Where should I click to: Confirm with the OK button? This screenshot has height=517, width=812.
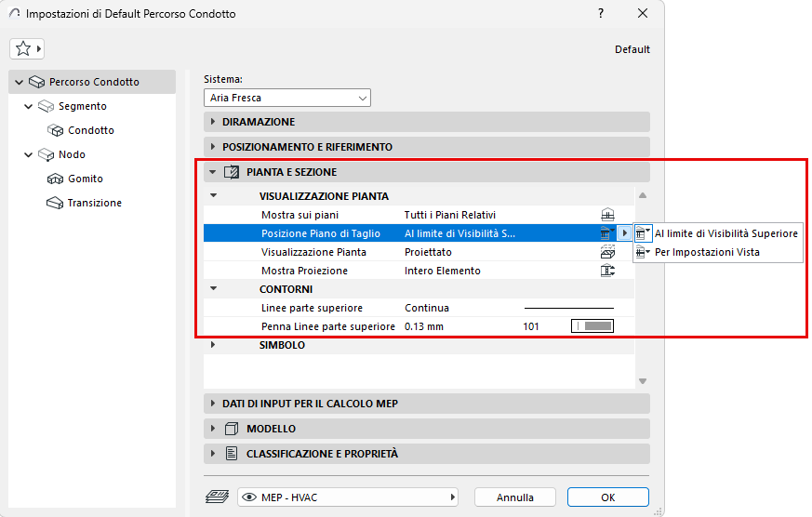(x=608, y=497)
